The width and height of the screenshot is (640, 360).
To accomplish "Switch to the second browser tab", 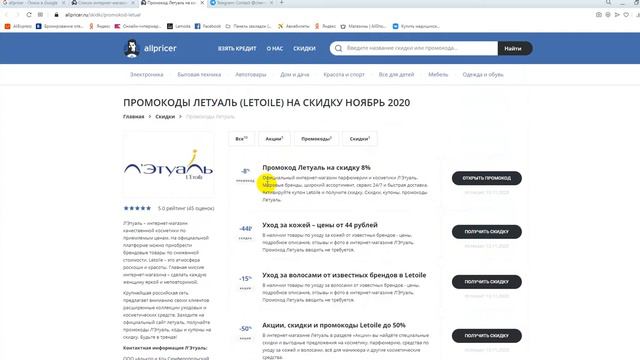I will (104, 2).
